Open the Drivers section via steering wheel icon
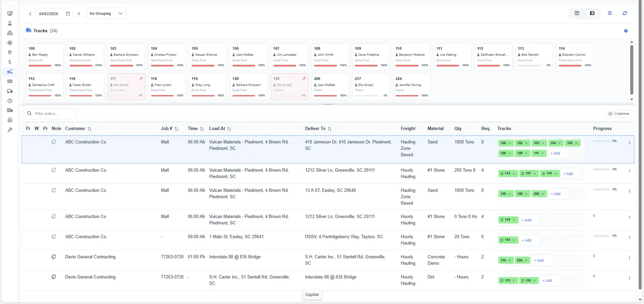The width and height of the screenshot is (644, 304). point(10,43)
